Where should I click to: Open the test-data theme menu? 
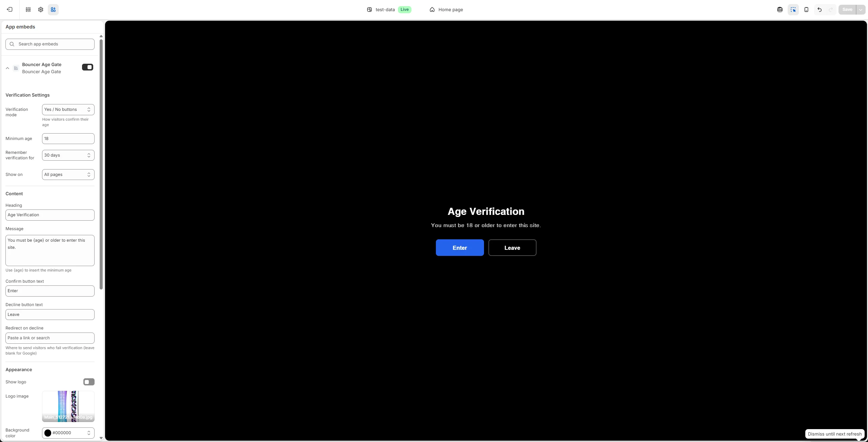coord(385,9)
